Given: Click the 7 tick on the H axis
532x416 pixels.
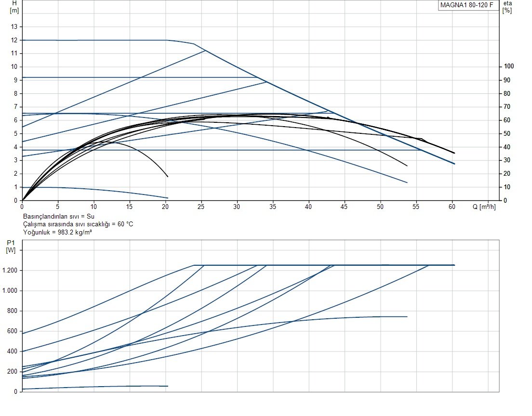Looking at the screenshot, I should click(15, 107).
